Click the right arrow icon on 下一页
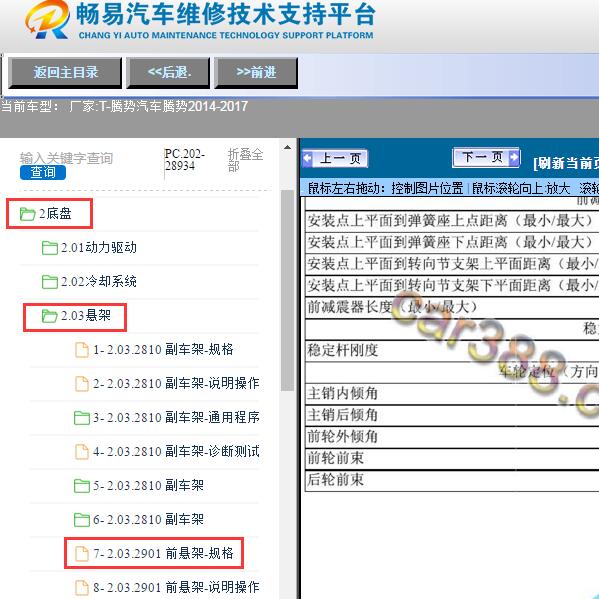The height and width of the screenshot is (599, 599). point(514,157)
